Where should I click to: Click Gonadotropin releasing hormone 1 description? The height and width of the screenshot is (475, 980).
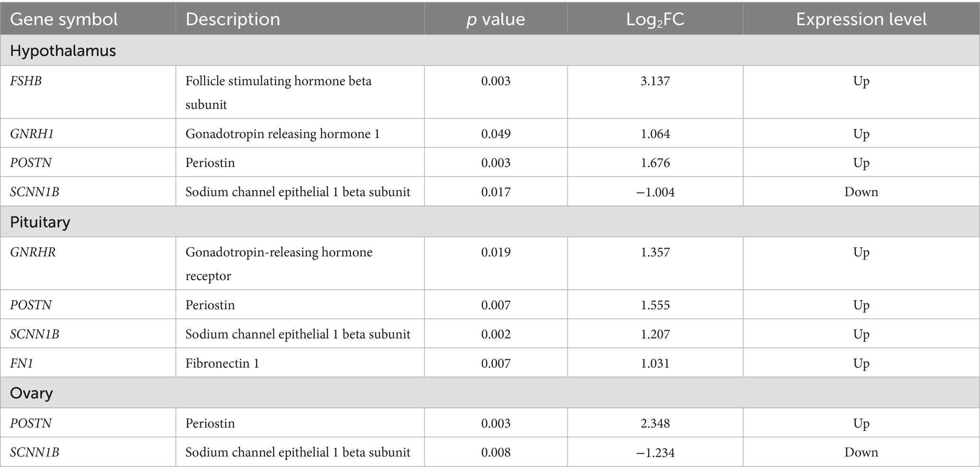(x=283, y=134)
